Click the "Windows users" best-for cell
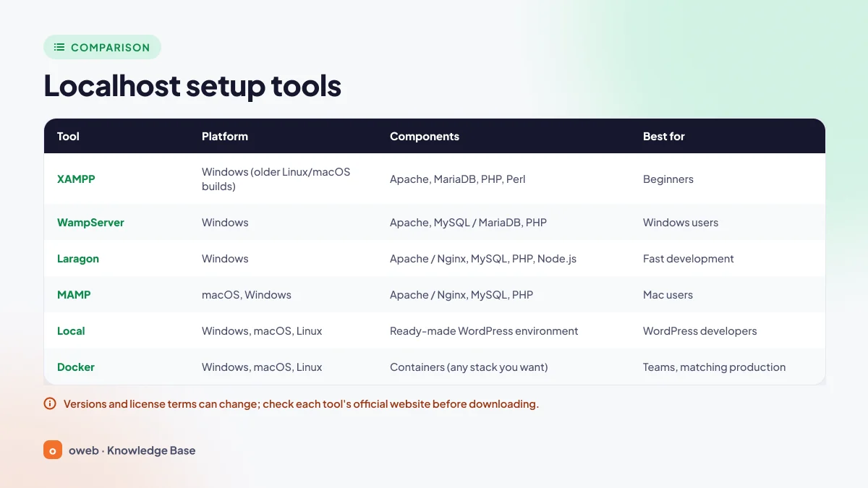The width and height of the screenshot is (868, 488). [x=681, y=223]
